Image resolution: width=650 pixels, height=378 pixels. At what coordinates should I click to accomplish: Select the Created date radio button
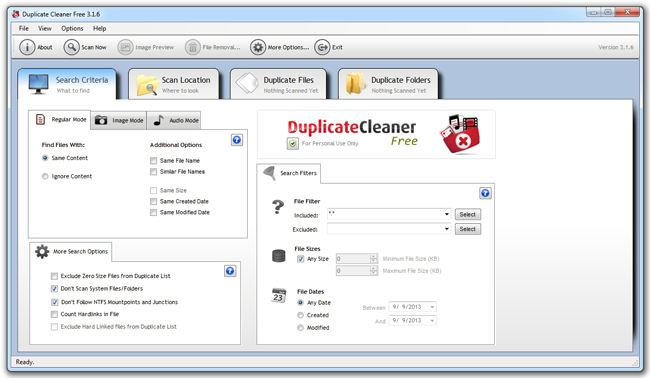(x=301, y=315)
